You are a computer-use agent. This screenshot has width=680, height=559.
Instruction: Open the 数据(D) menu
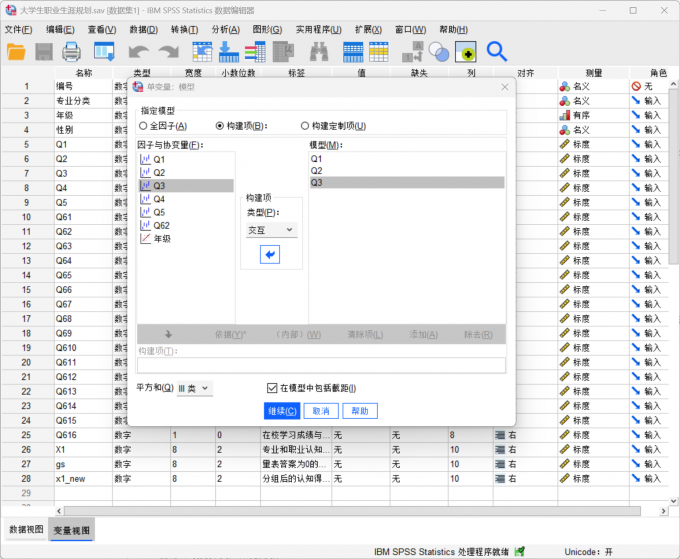[x=144, y=29]
